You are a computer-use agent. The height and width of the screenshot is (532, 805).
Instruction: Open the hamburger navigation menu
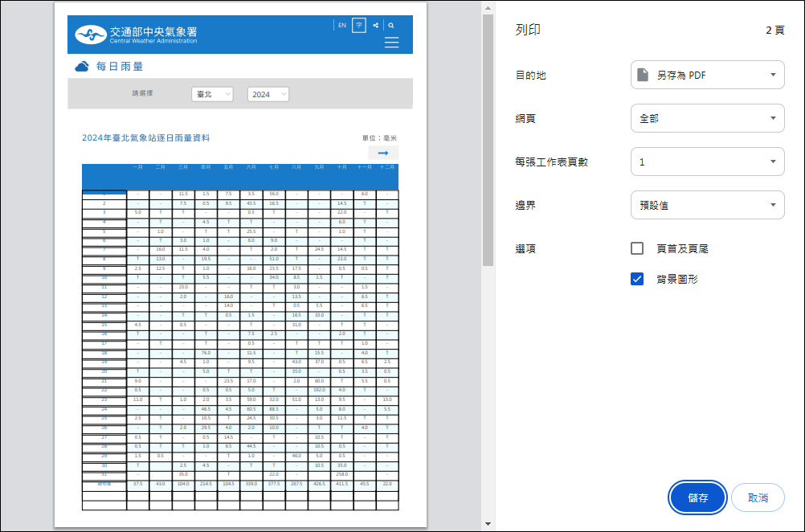point(391,43)
